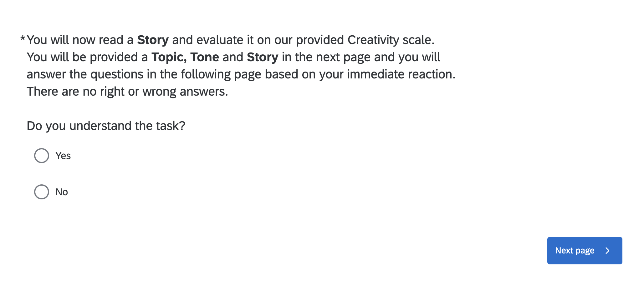
Task: Click the bold "Story" in the second line
Action: (262, 57)
